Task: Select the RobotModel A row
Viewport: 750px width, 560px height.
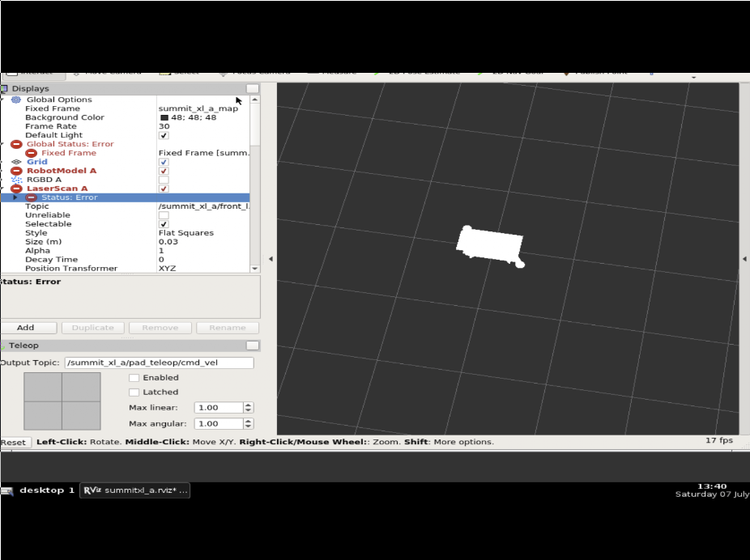Action: [x=125, y=171]
